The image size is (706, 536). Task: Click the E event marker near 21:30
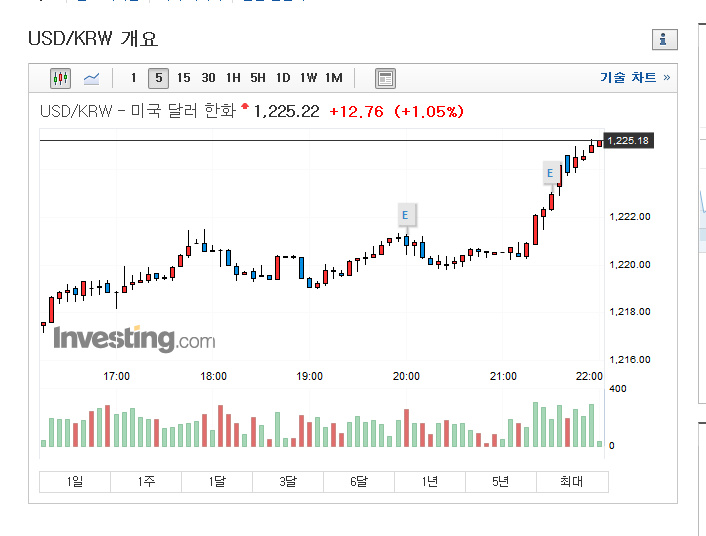(x=549, y=173)
